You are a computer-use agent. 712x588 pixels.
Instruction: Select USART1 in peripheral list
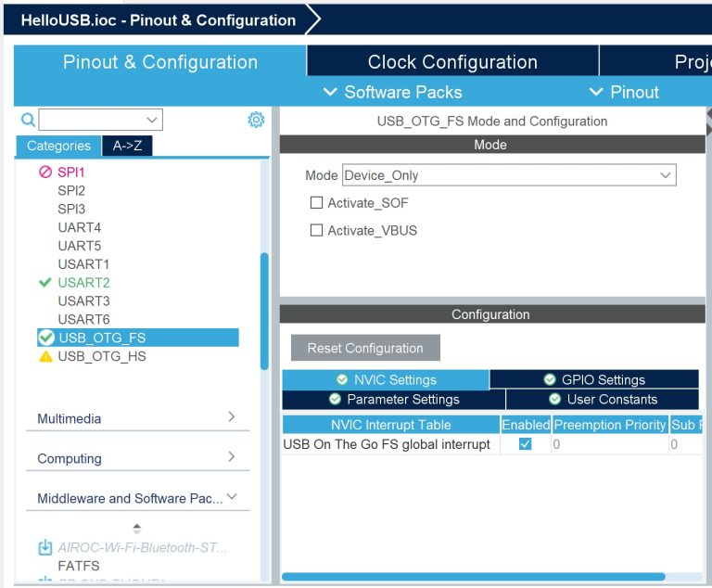[83, 264]
